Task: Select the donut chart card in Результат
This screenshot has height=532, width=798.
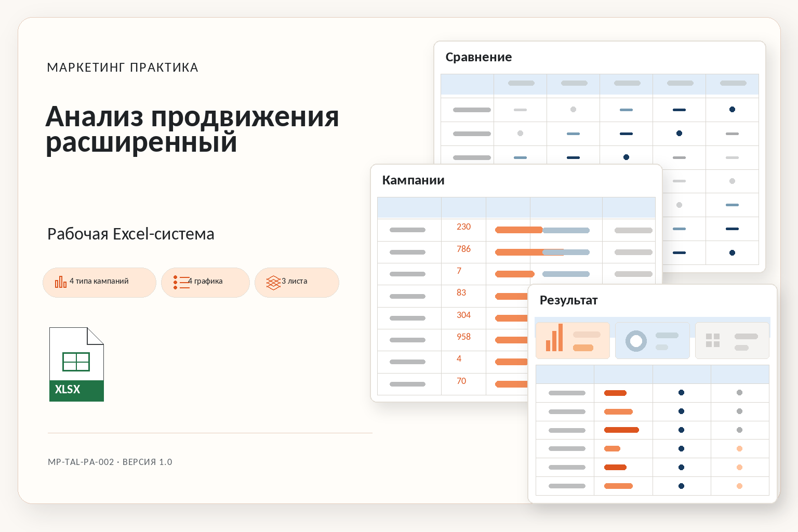Action: tap(652, 340)
